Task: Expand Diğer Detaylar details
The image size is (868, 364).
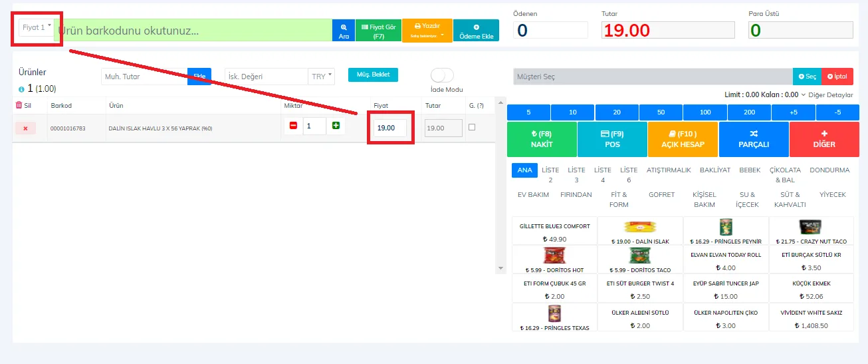Action: (x=826, y=94)
